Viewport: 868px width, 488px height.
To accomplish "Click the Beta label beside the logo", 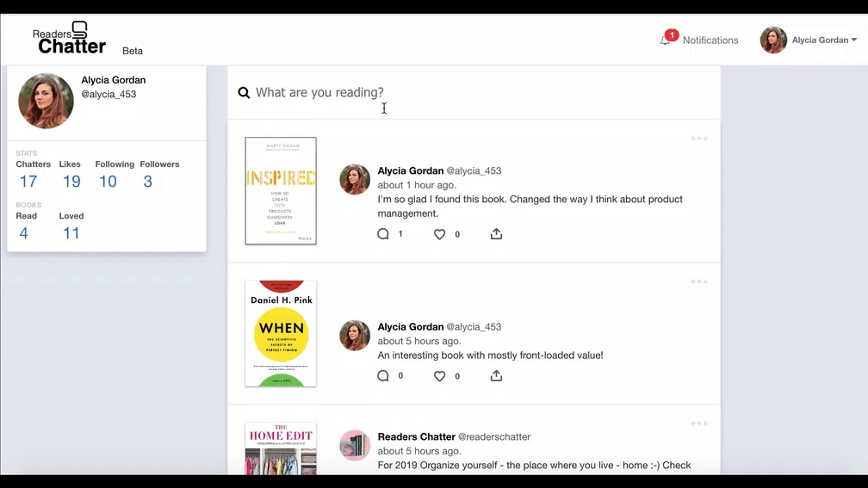I will (133, 51).
